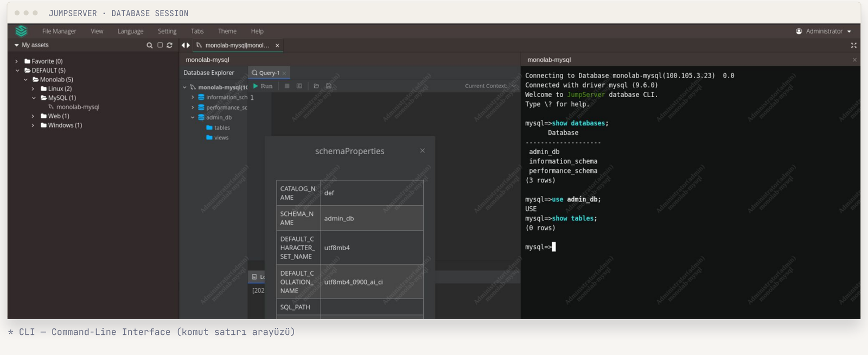
Task: Run the current query
Action: point(263,86)
